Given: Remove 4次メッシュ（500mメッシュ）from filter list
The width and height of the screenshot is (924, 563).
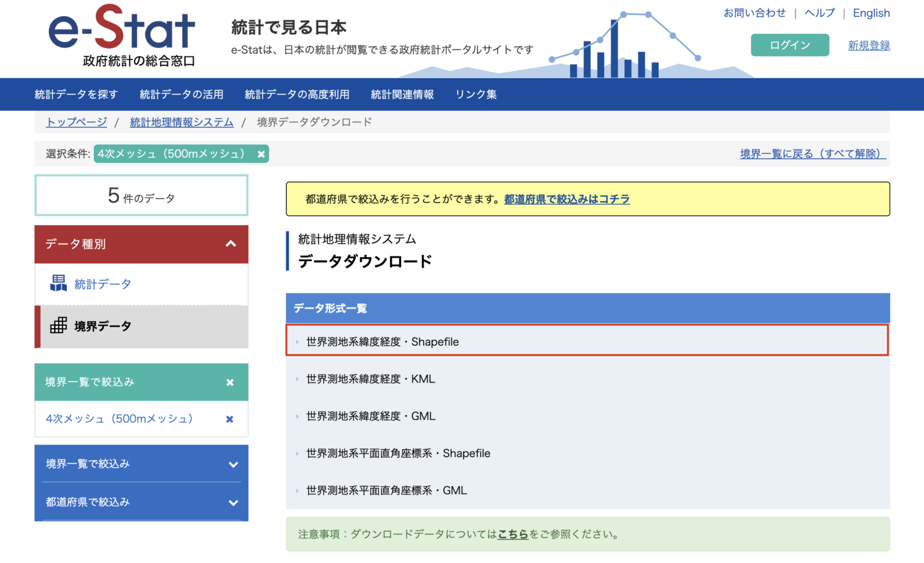Looking at the screenshot, I should [229, 419].
